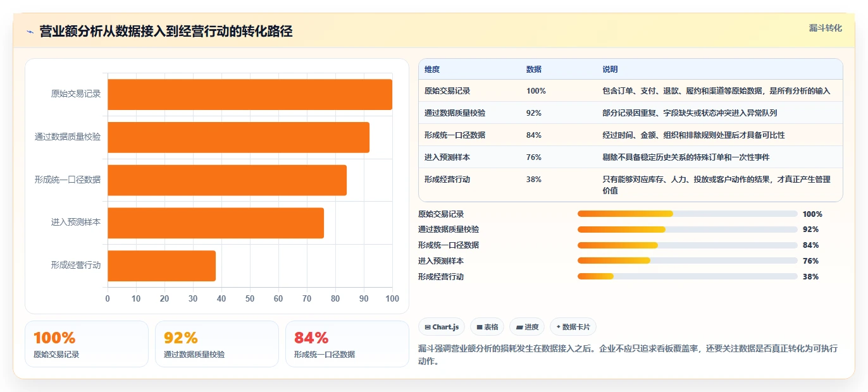Select the 数据卡片 chip
868x392 pixels.
pos(573,327)
